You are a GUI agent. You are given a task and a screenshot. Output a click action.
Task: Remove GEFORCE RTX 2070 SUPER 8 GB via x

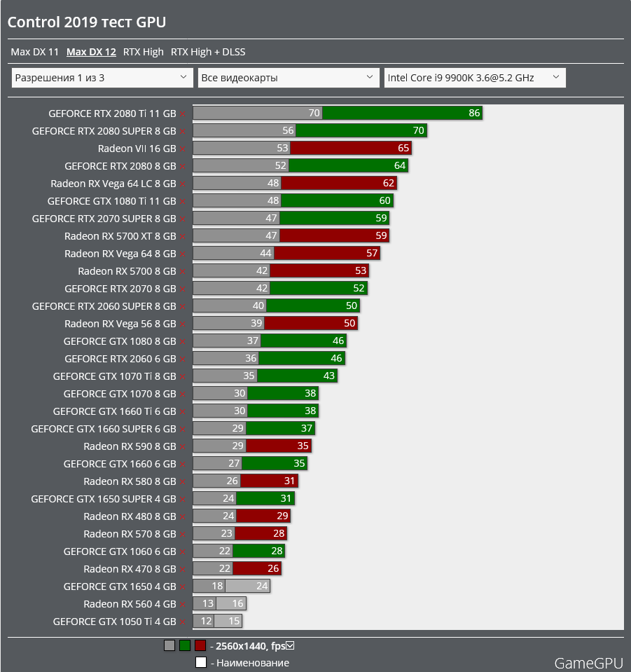tap(183, 219)
